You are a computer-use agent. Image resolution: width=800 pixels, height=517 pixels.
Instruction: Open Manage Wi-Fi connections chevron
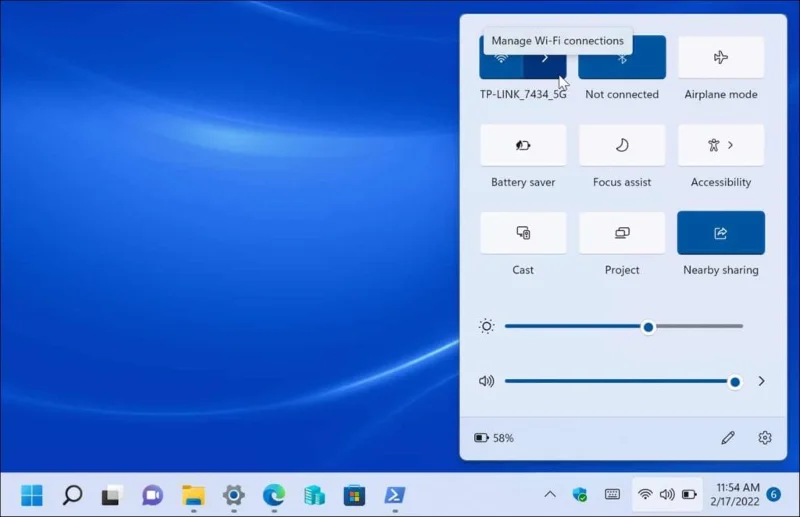[x=545, y=57]
